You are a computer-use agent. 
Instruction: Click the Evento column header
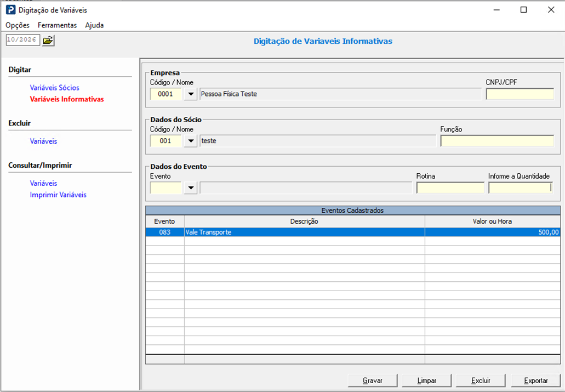coord(164,221)
